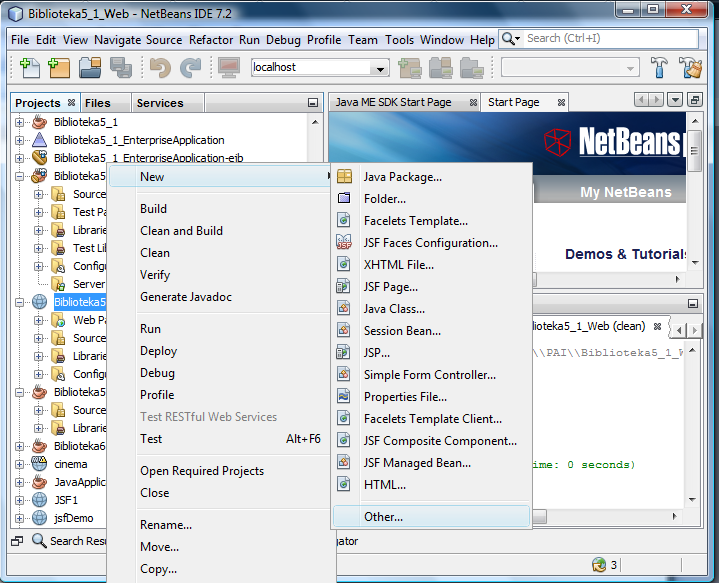Click the New Project toolbar icon
The height and width of the screenshot is (583, 719).
59,68
